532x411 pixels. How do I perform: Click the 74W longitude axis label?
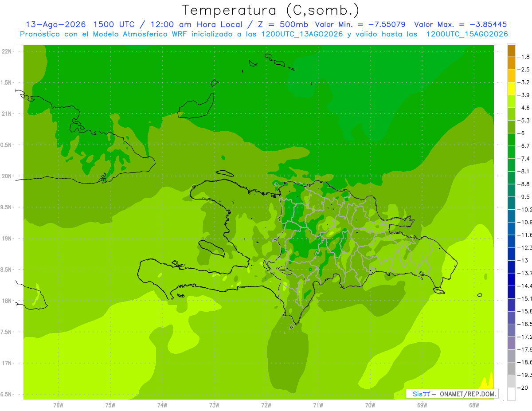click(x=162, y=405)
